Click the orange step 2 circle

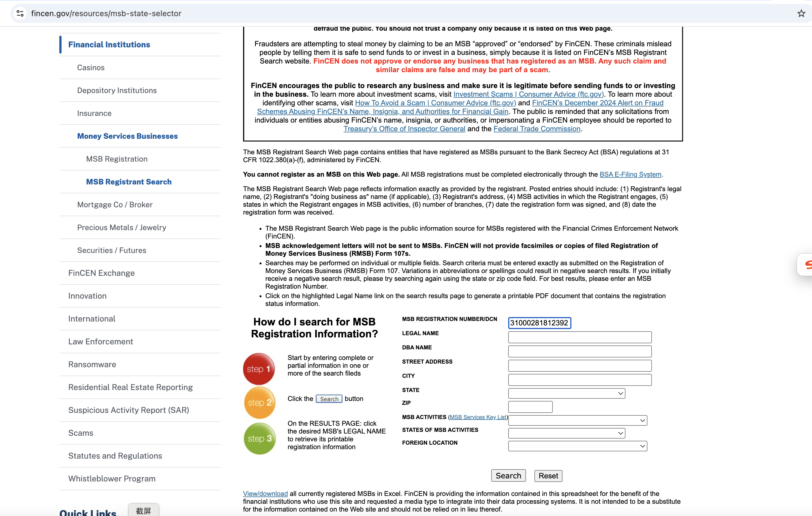coord(259,402)
